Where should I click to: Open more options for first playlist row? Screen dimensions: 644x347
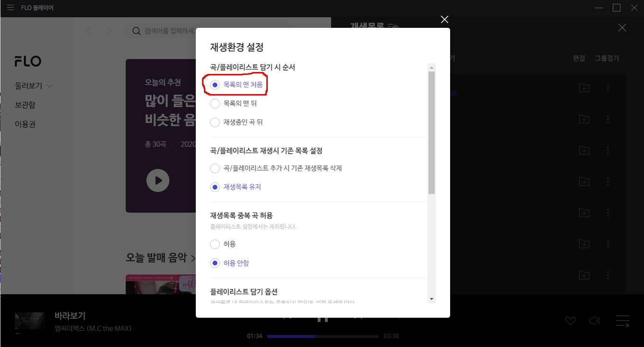tap(608, 88)
